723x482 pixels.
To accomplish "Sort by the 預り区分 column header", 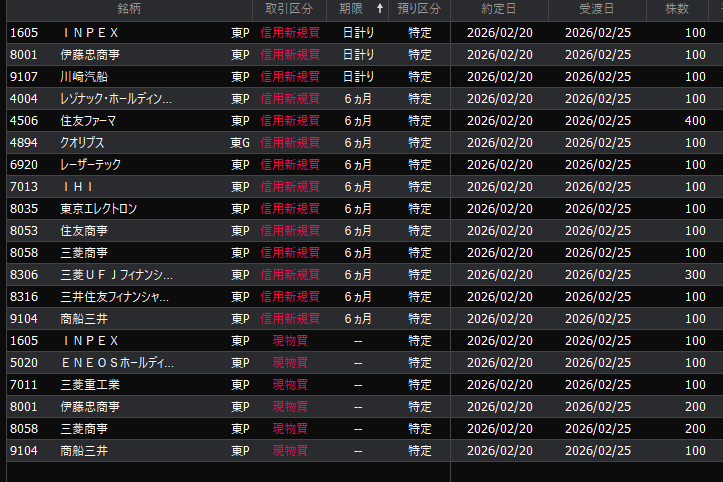I will (420, 8).
